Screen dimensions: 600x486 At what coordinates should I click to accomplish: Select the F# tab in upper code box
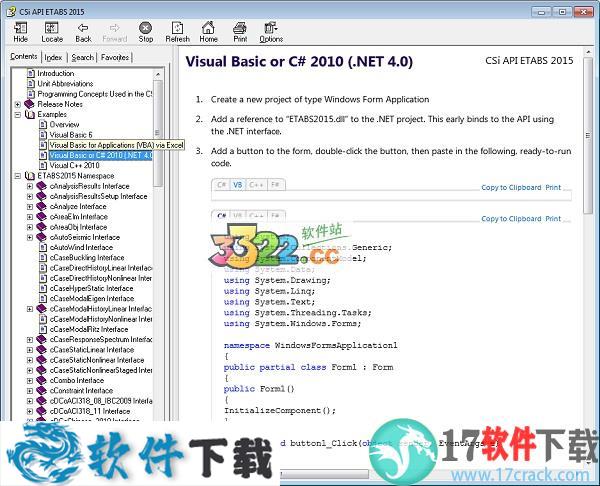tap(275, 185)
